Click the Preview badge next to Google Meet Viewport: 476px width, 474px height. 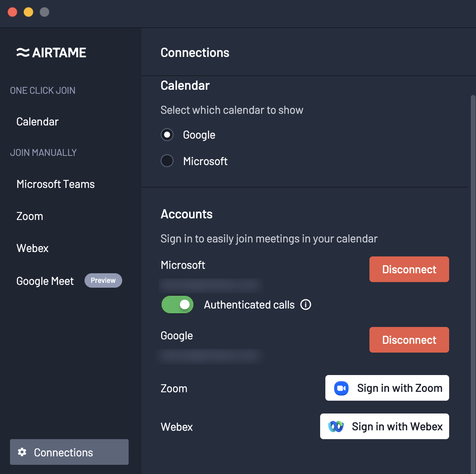pos(103,280)
